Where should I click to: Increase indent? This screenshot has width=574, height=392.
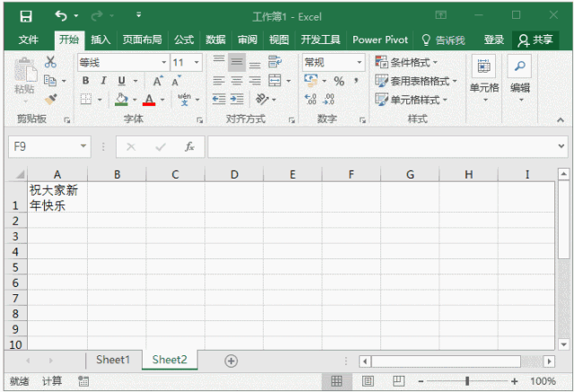tap(237, 99)
